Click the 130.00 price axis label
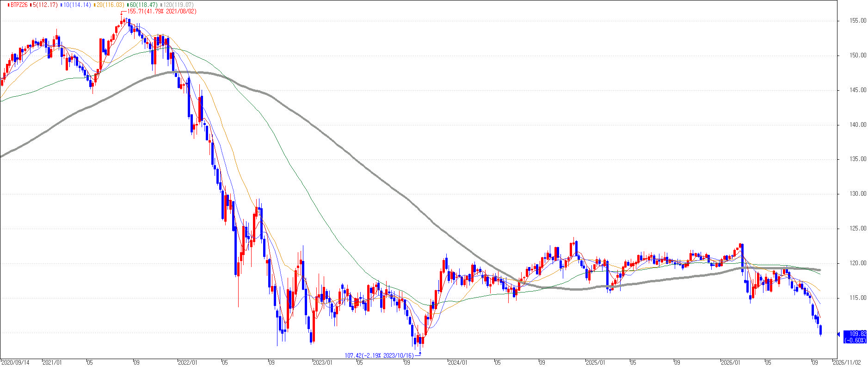 point(858,194)
